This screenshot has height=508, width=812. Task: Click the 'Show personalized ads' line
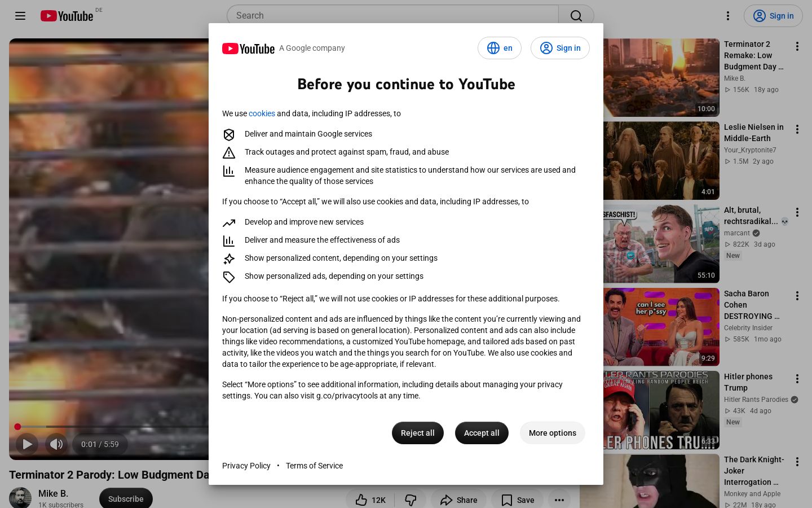(334, 276)
